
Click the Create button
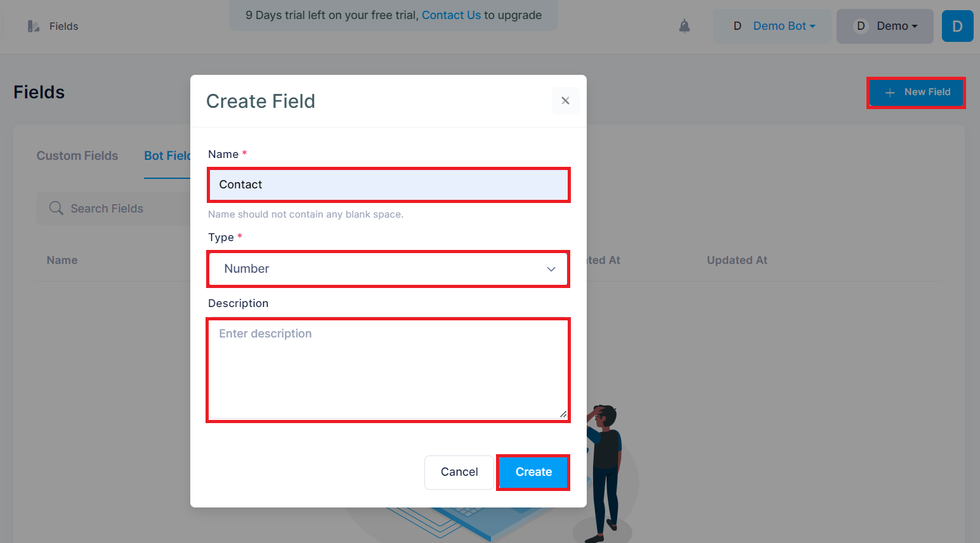click(x=533, y=472)
